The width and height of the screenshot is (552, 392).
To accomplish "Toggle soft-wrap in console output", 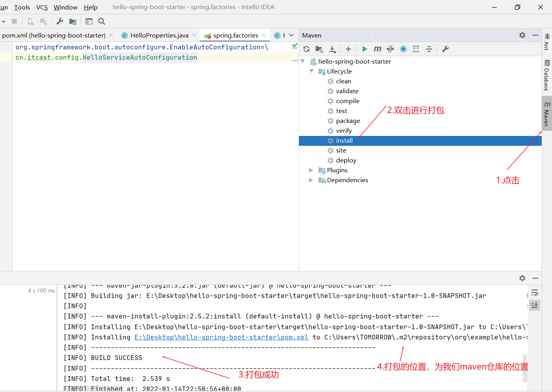I will [x=535, y=293].
